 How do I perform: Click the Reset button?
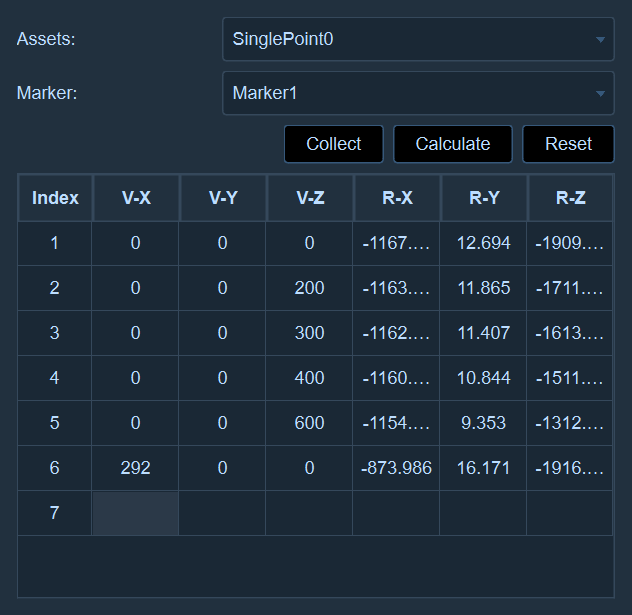coord(568,144)
